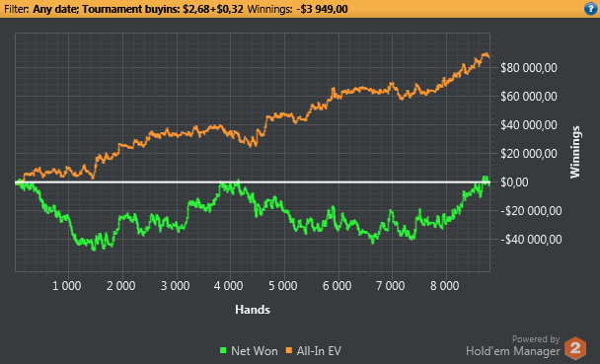
Task: Click the 8 000 hands axis label
Action: [445, 286]
